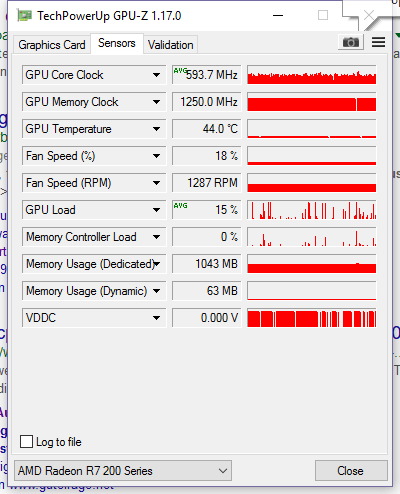
Task: Click the 15 % GPU load value
Action: coord(207,210)
